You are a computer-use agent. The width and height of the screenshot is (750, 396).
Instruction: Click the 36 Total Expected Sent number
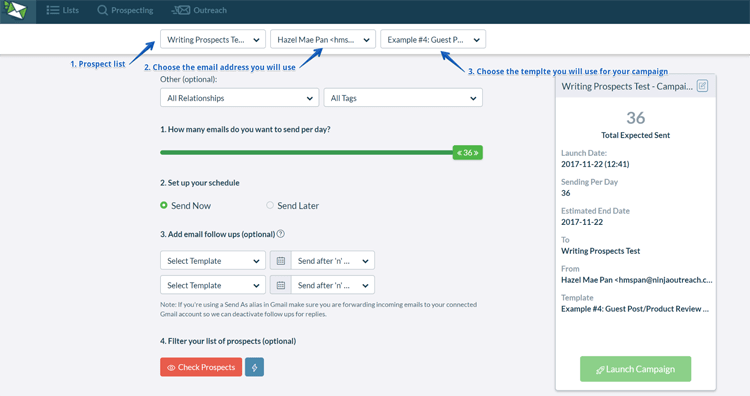[x=636, y=118]
